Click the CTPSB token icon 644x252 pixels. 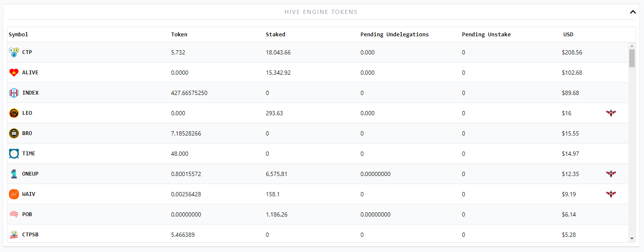(x=14, y=235)
